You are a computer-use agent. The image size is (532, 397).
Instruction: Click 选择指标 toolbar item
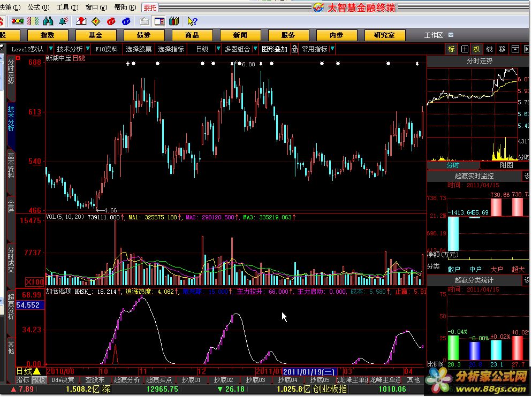(x=171, y=49)
